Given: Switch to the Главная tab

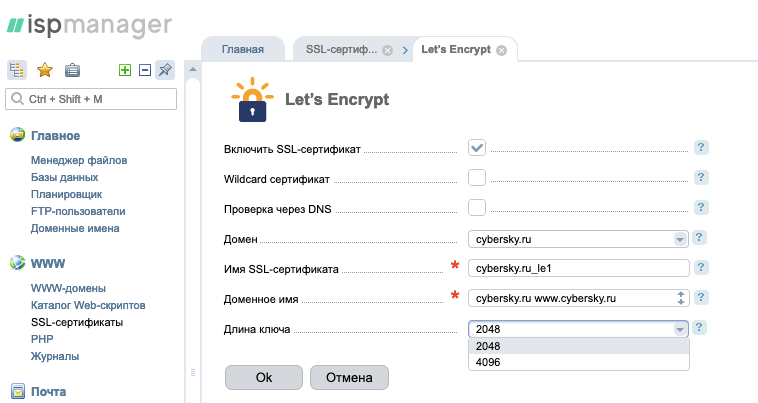Looking at the screenshot, I should point(242,49).
